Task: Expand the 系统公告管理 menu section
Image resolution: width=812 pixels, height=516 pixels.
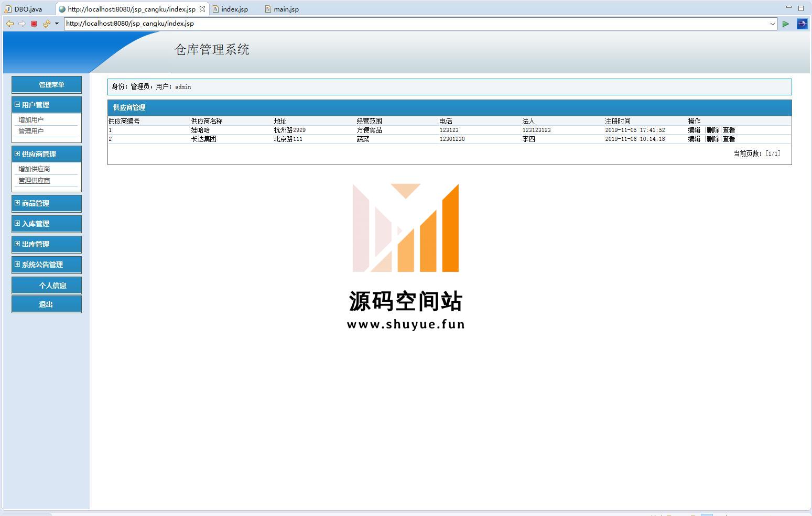Action: tap(17, 264)
